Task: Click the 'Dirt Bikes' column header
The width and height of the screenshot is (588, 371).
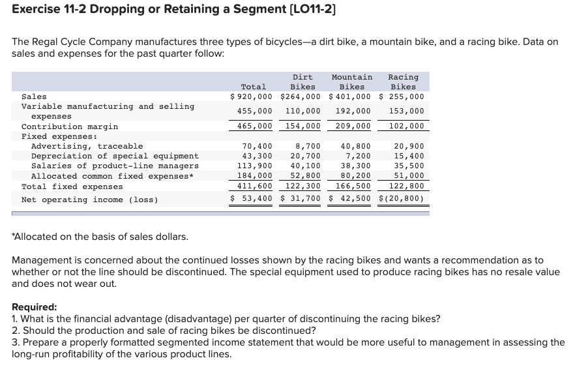Action: click(x=302, y=82)
